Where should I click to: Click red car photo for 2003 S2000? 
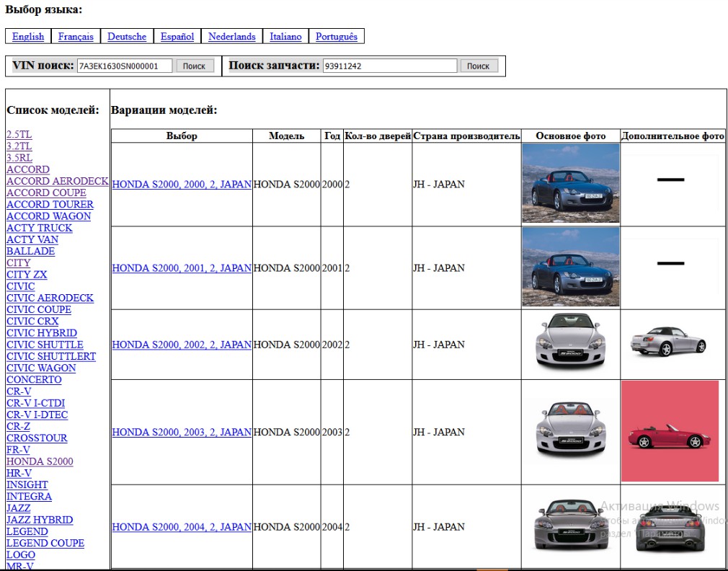click(x=670, y=431)
